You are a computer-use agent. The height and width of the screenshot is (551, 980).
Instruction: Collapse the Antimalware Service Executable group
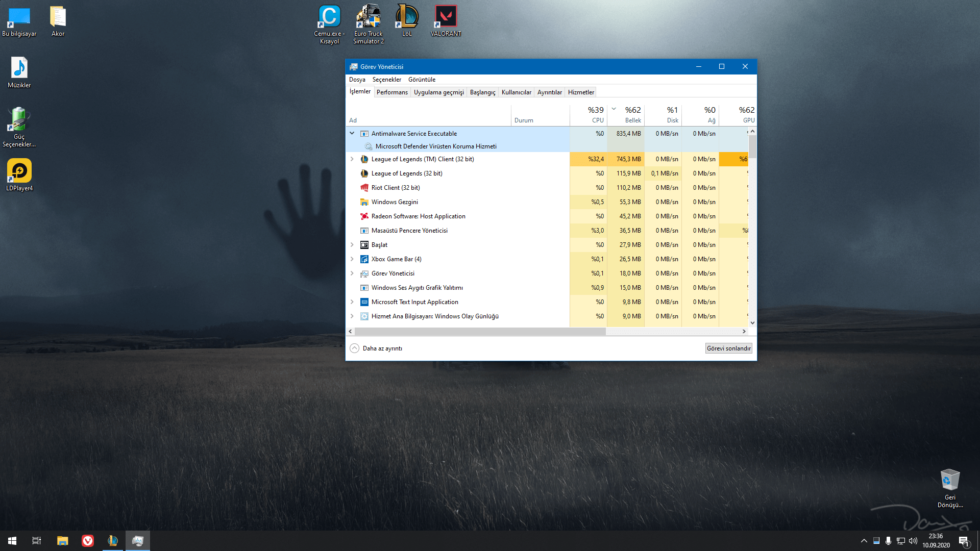[x=352, y=133]
